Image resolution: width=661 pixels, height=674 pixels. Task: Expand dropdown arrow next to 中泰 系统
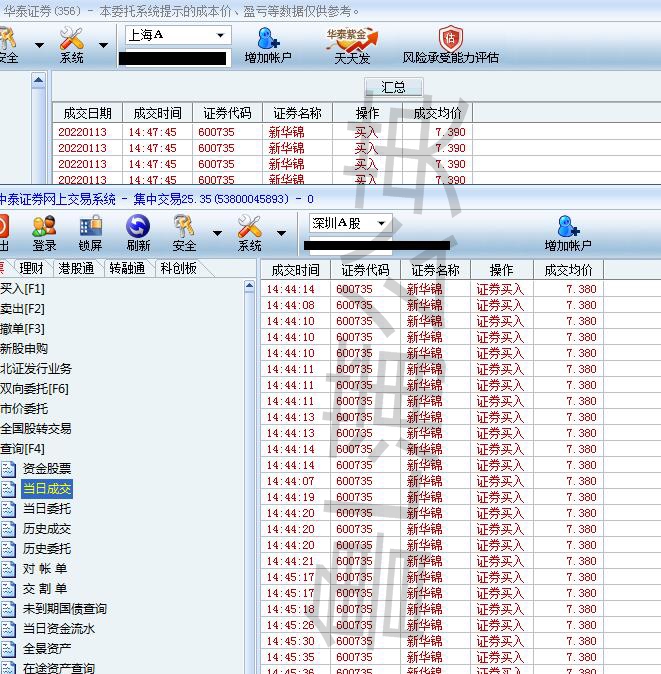click(282, 233)
